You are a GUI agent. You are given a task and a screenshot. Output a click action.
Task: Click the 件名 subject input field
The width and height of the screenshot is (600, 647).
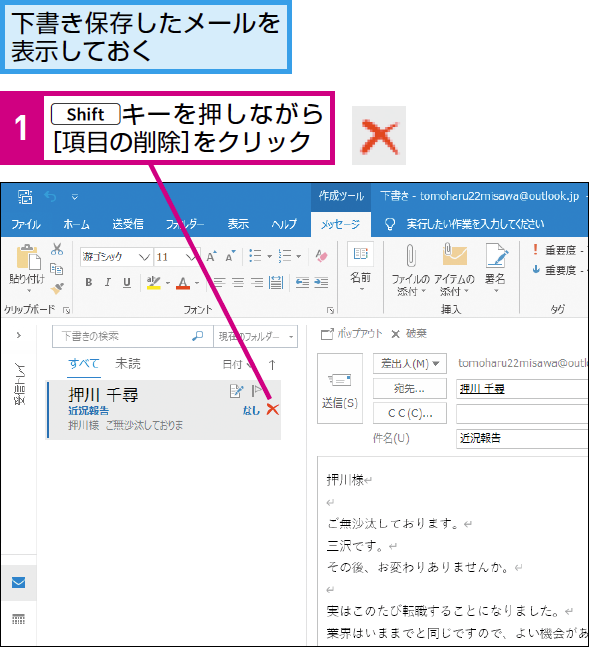point(522,438)
